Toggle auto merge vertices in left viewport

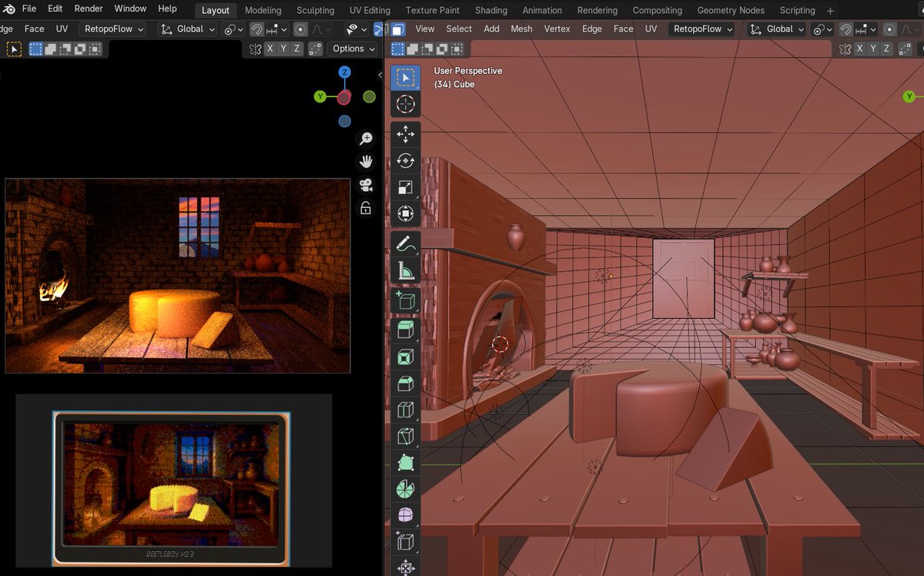click(316, 49)
